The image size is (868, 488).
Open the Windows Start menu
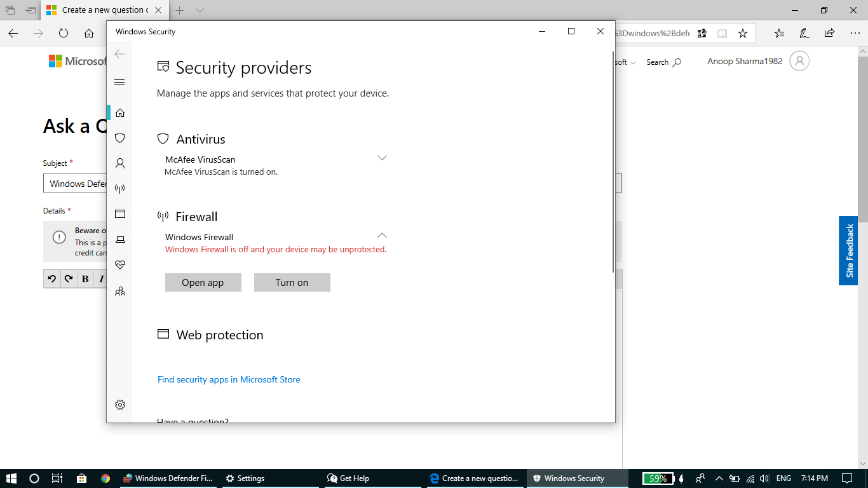[11, 478]
